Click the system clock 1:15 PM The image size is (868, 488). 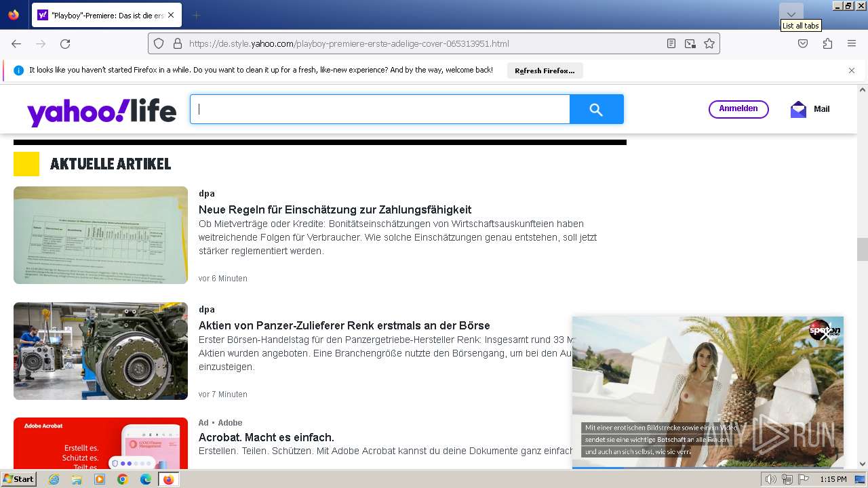833,479
